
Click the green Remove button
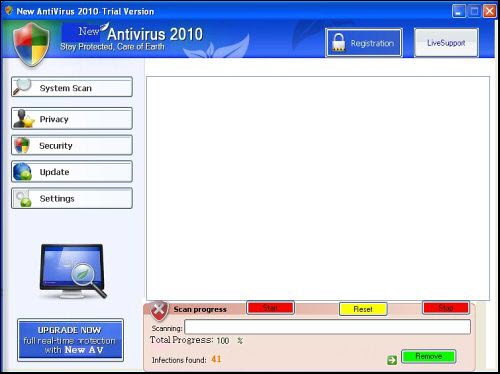pos(429,356)
